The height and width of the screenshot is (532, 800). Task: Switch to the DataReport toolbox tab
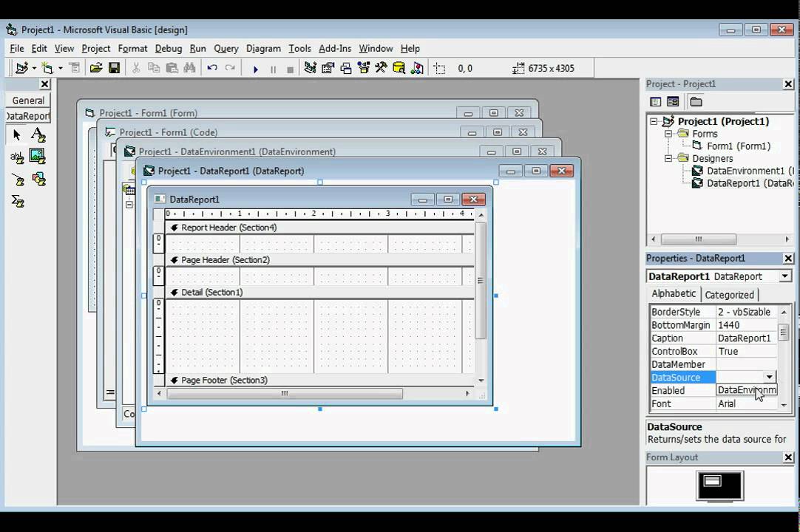coord(28,116)
